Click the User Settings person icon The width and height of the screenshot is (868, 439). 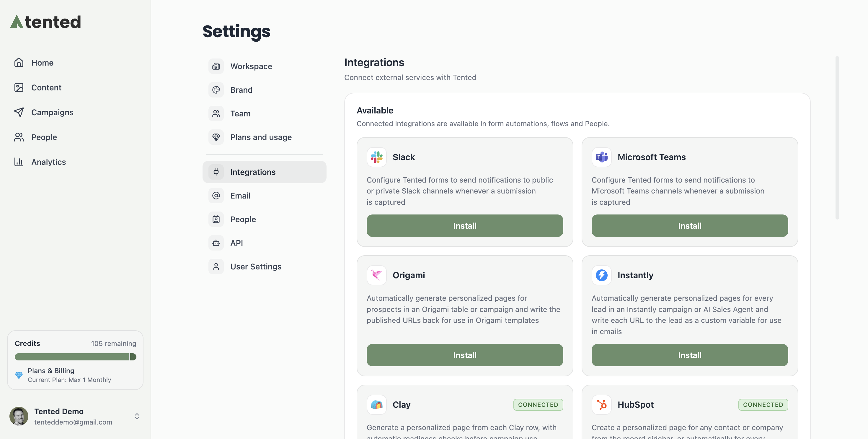[x=216, y=266]
